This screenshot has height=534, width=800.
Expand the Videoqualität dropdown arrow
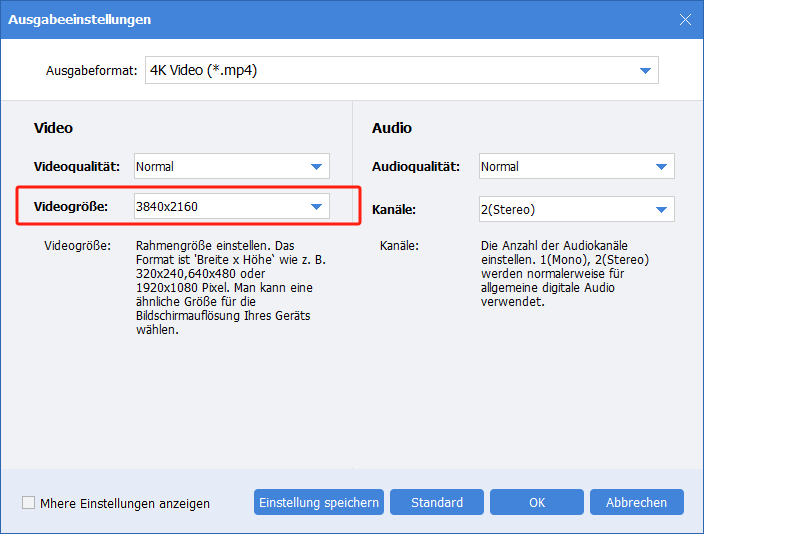pyautogui.click(x=316, y=166)
